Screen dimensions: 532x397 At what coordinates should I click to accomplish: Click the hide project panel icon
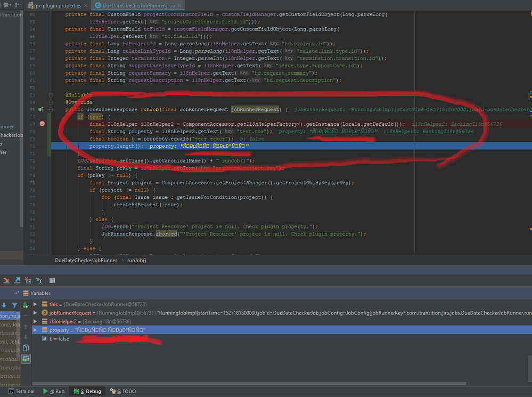(x=18, y=5)
